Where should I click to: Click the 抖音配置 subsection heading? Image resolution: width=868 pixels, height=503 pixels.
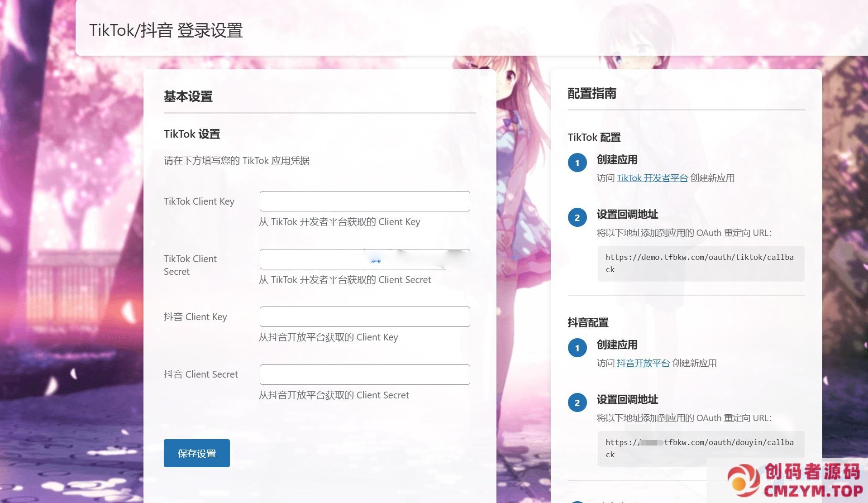pos(588,322)
